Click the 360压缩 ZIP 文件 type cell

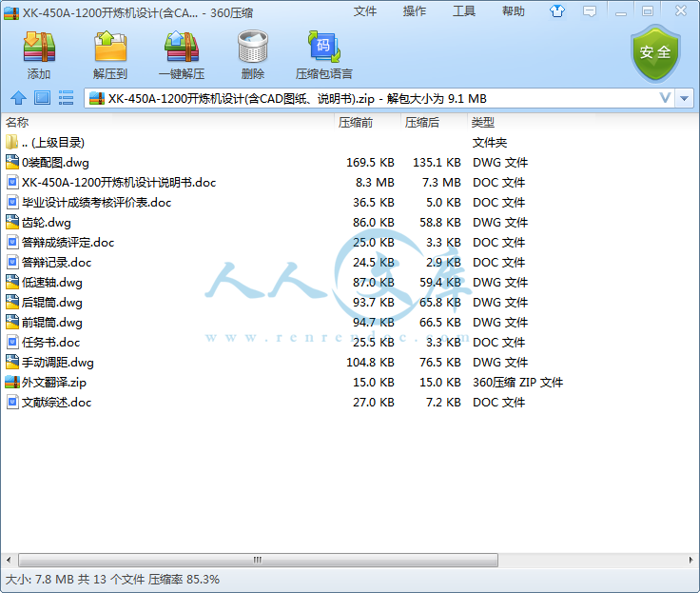pos(517,382)
